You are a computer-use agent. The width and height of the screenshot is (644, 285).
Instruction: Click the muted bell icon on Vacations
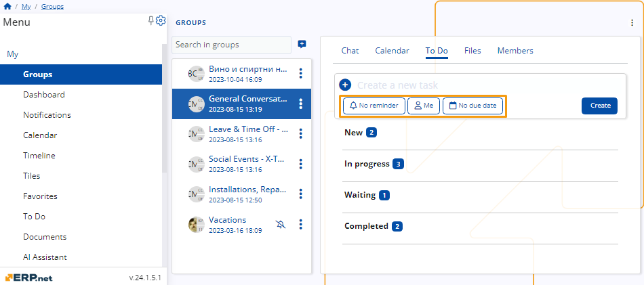[x=281, y=224]
